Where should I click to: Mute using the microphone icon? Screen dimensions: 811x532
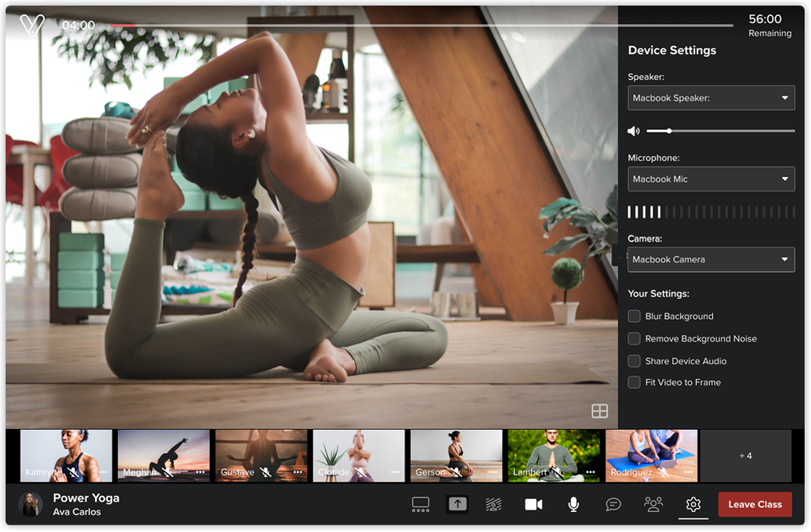[573, 505]
